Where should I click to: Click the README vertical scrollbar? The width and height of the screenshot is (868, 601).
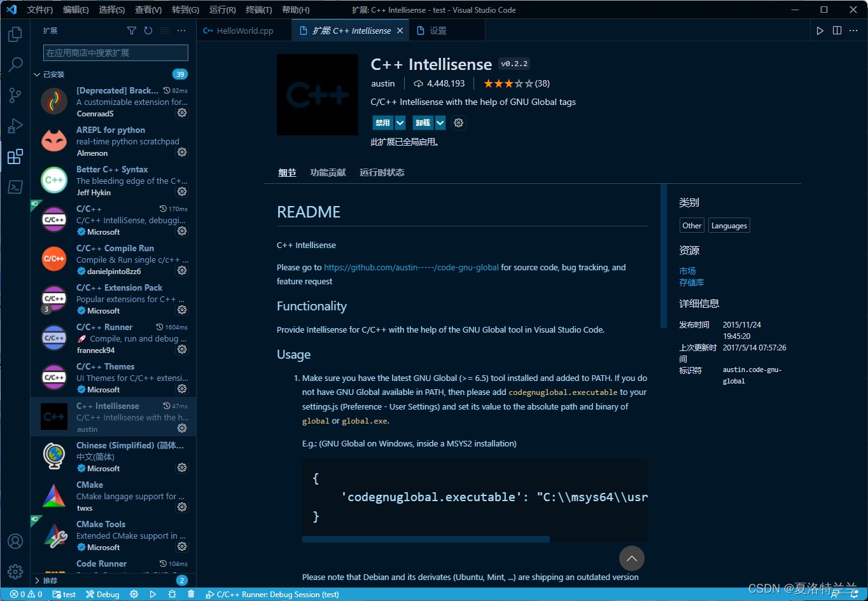coord(664,256)
